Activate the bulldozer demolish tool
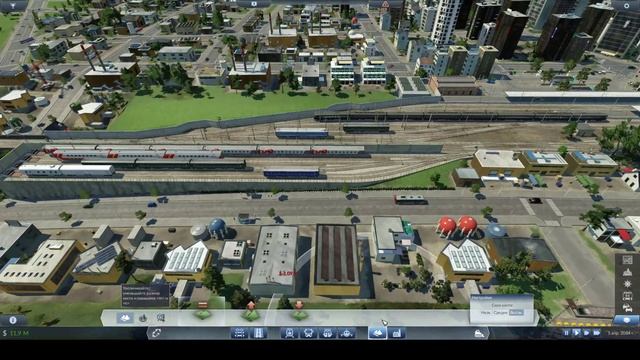This screenshot has height=360, width=640. point(479,333)
